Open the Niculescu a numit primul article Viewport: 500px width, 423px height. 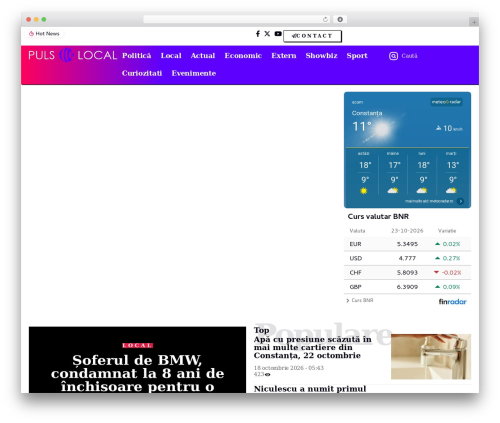pos(310,389)
